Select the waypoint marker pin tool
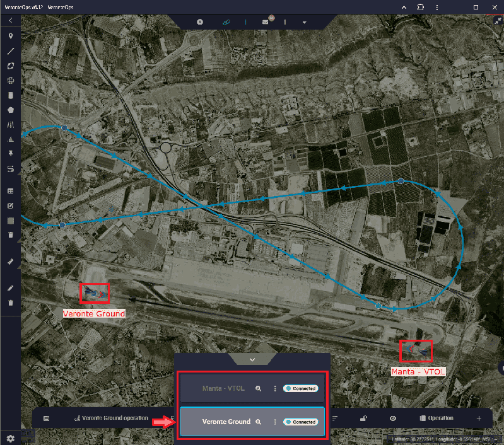The width and height of the screenshot is (504, 445). [11, 36]
